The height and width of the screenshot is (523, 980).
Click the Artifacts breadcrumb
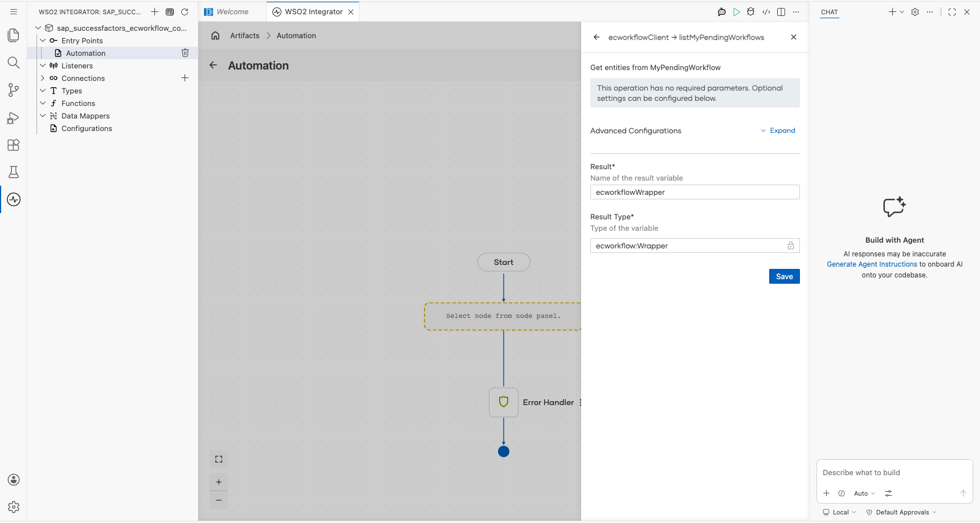tap(245, 35)
